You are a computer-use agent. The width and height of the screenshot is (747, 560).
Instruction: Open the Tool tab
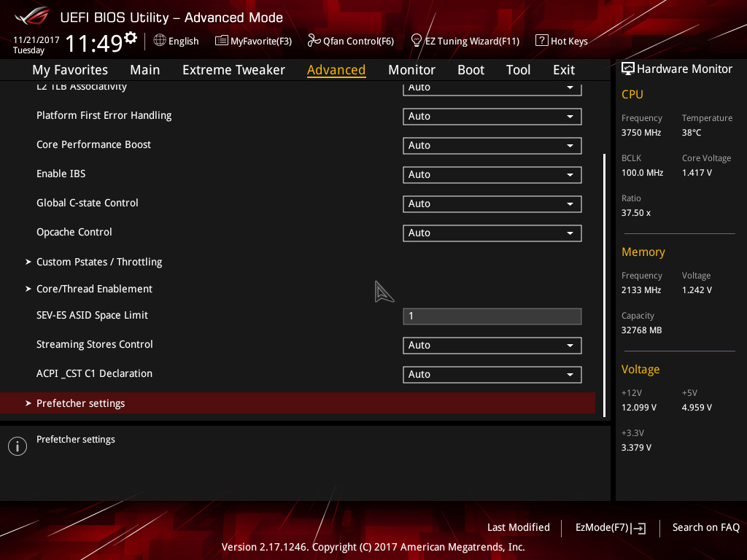[x=518, y=69]
